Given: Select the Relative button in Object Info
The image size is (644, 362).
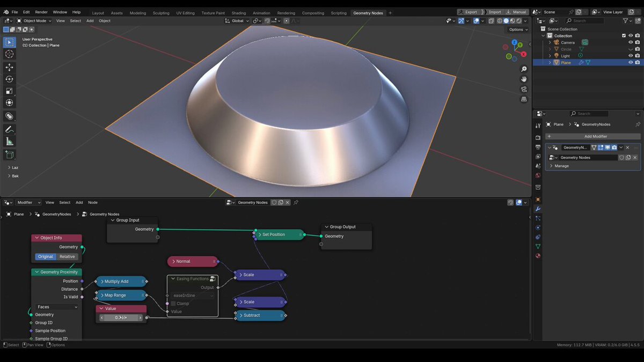Looking at the screenshot, I should click(67, 256).
